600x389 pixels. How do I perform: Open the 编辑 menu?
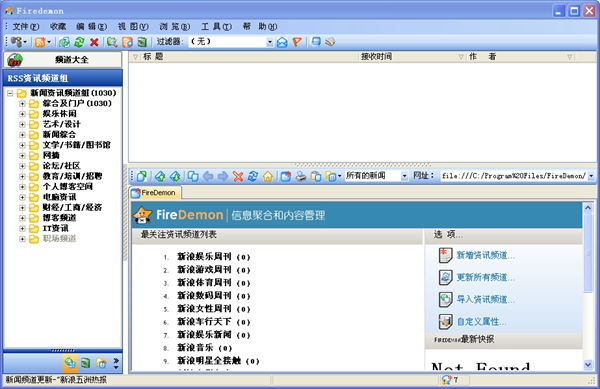tap(91, 26)
